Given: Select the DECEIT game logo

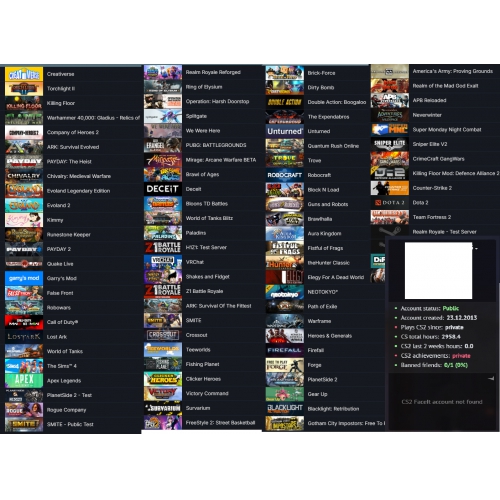Looking at the screenshot, I should [163, 189].
